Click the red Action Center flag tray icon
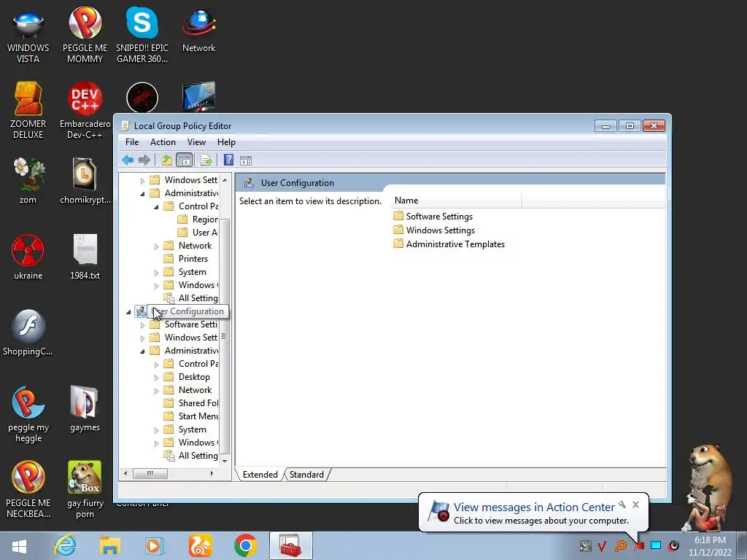 coord(639,545)
